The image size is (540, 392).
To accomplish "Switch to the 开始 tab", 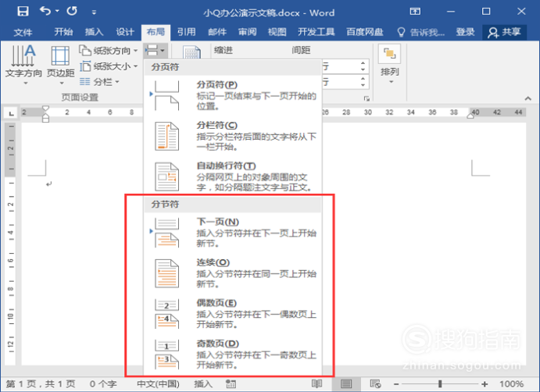I will (63, 32).
